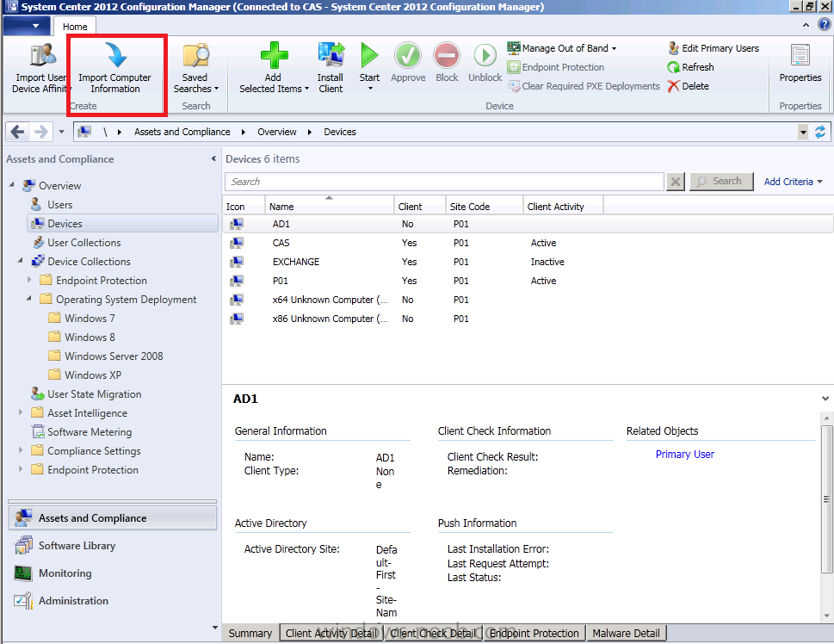Click Install Client ribbon icon
This screenshot has height=644, width=834.
tap(331, 55)
